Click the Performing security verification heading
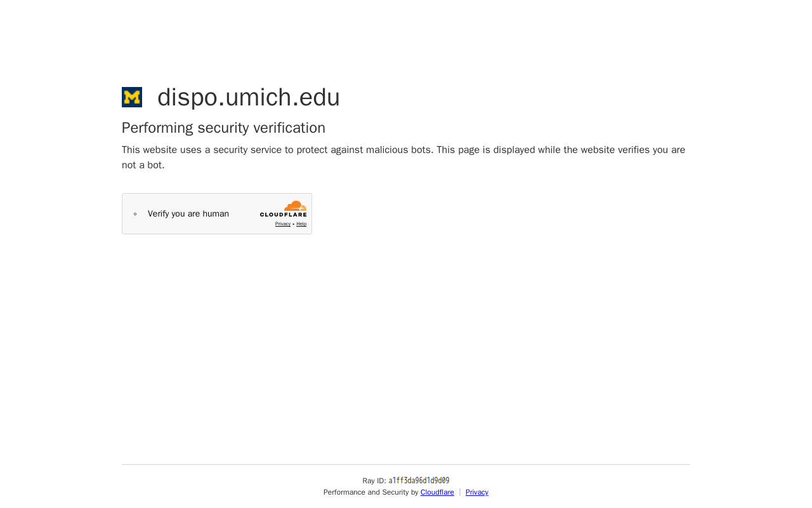812x508 pixels. [x=223, y=128]
